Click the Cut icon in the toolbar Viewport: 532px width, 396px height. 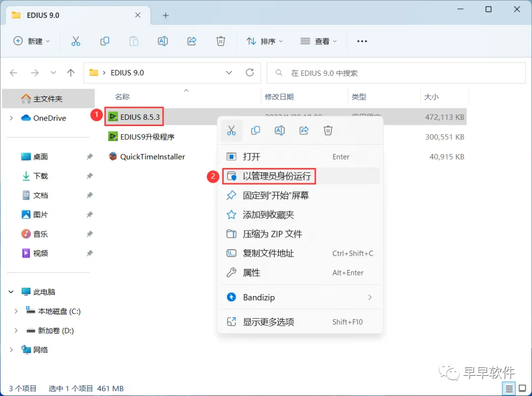tap(76, 41)
